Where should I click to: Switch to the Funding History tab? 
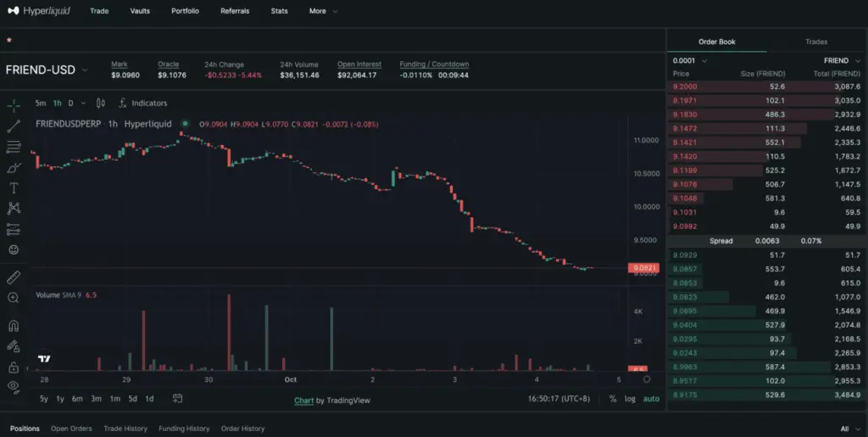(x=184, y=429)
